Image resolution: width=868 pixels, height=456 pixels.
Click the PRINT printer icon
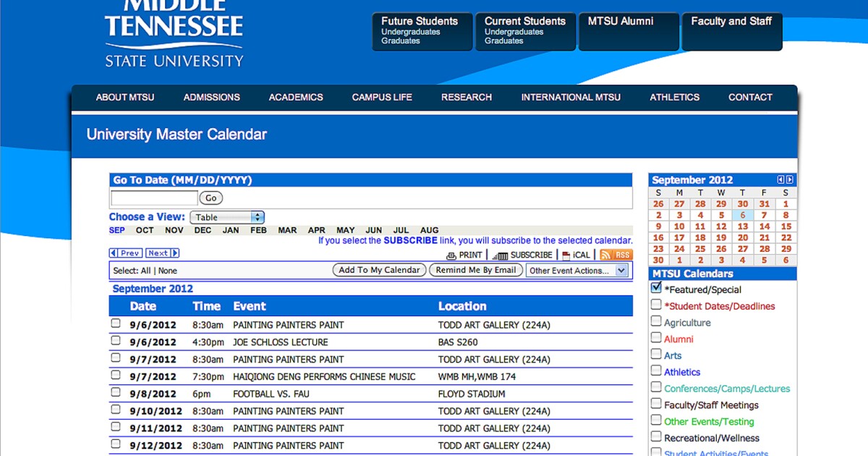[x=451, y=256]
